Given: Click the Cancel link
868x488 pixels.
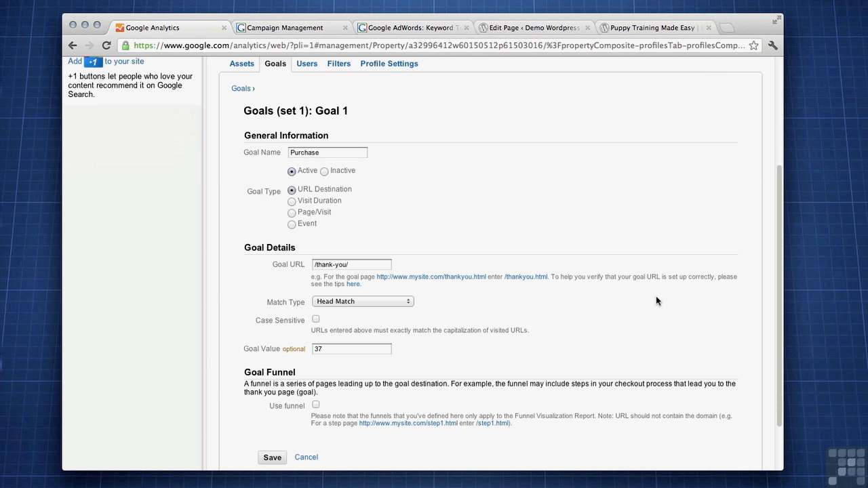Looking at the screenshot, I should coord(306,457).
